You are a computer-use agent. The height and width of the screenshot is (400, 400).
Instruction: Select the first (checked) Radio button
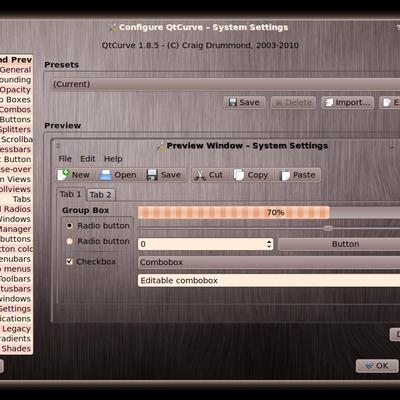tap(69, 226)
